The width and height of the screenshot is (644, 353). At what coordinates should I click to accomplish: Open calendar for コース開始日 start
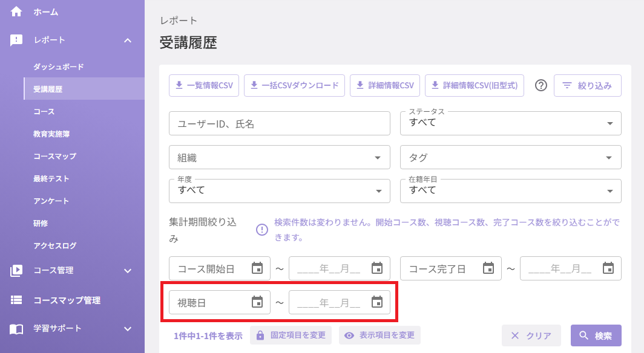point(257,268)
